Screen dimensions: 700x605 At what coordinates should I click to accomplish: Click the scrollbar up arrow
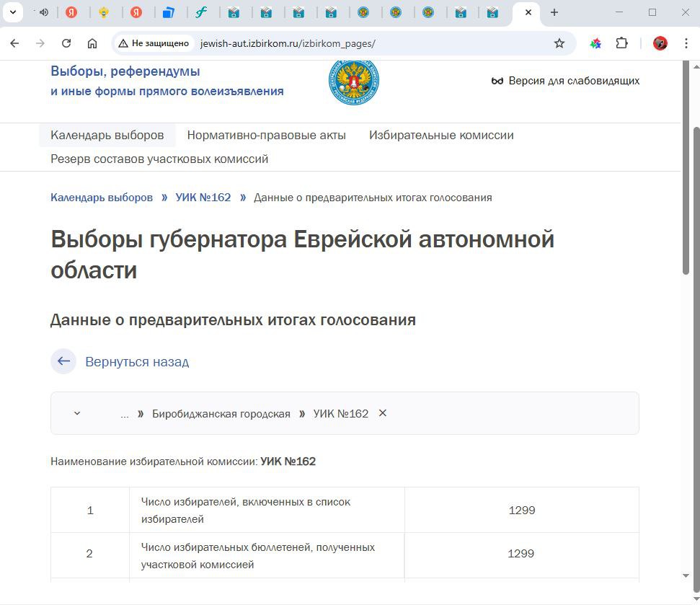click(x=696, y=66)
